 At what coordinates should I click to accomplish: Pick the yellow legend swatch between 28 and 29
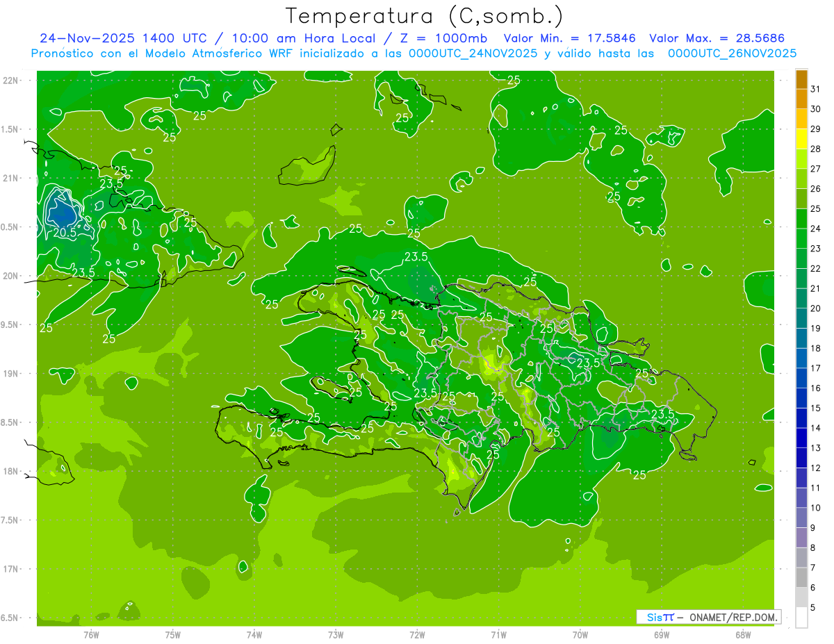pos(801,139)
